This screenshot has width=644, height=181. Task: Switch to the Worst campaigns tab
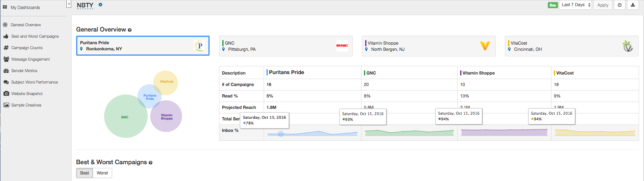(x=102, y=173)
